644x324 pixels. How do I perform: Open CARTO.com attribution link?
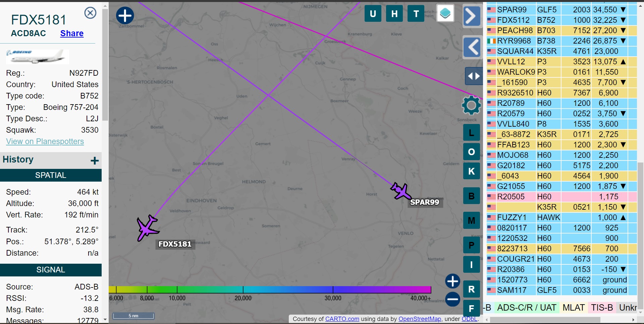(x=342, y=319)
